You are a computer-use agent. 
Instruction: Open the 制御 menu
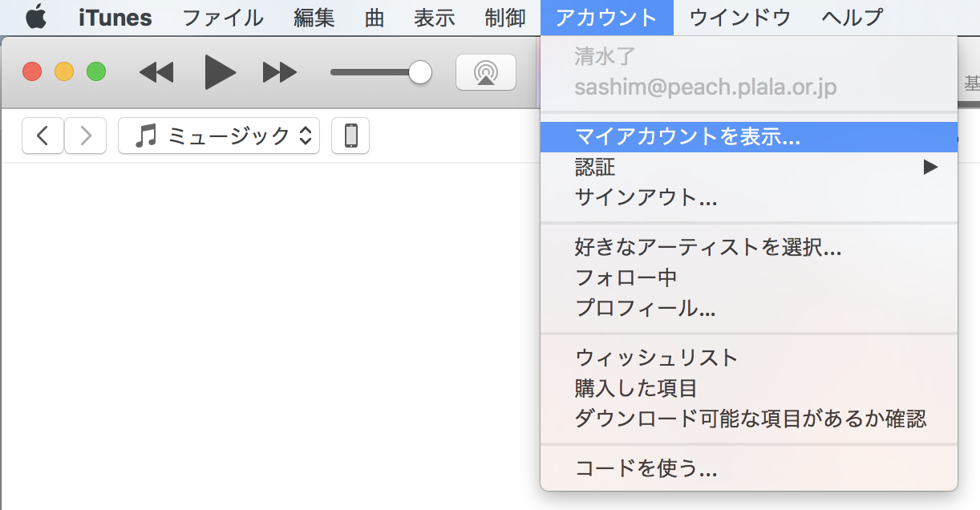(x=505, y=18)
